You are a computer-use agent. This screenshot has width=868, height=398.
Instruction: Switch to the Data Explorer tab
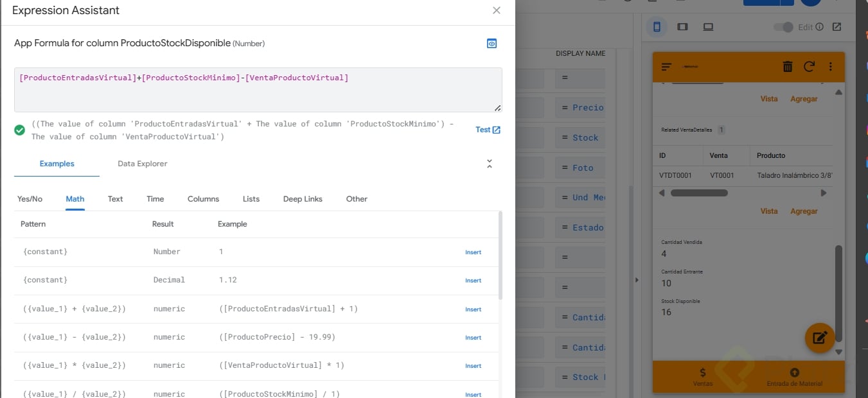coord(142,164)
